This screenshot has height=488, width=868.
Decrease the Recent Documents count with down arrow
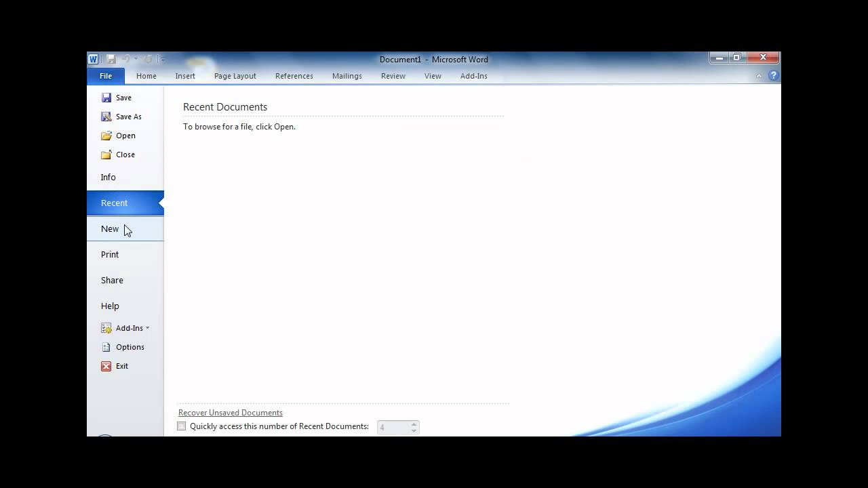(414, 430)
